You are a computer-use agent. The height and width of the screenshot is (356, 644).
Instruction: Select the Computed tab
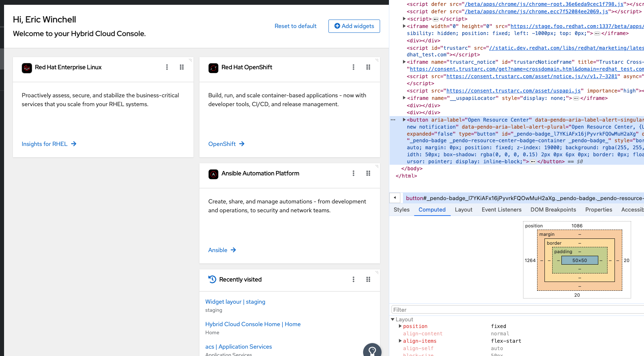tap(432, 210)
